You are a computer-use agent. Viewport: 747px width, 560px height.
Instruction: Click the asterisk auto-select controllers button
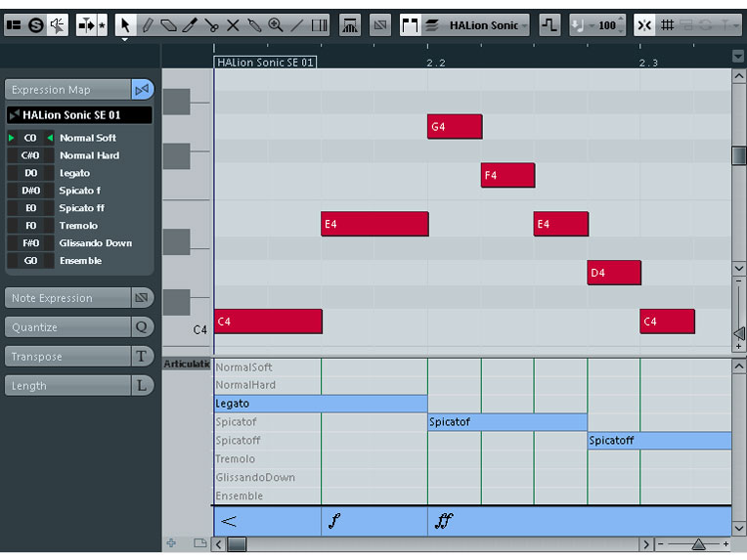coord(102,24)
